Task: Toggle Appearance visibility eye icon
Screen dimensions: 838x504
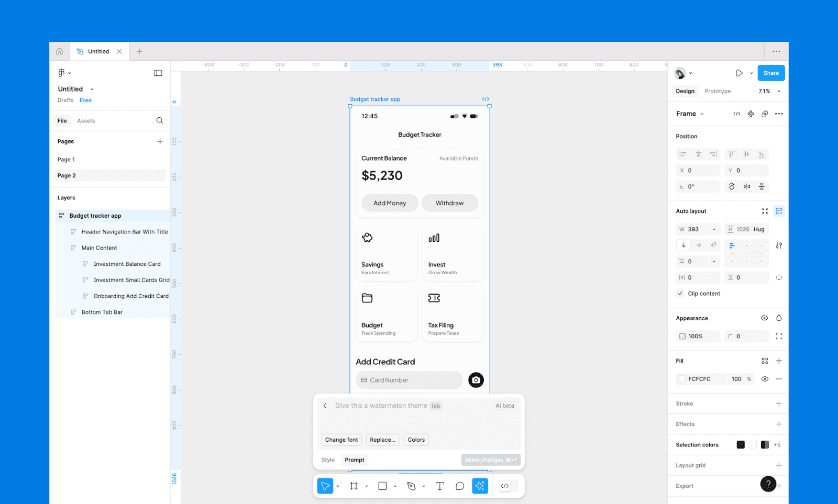Action: pos(764,318)
